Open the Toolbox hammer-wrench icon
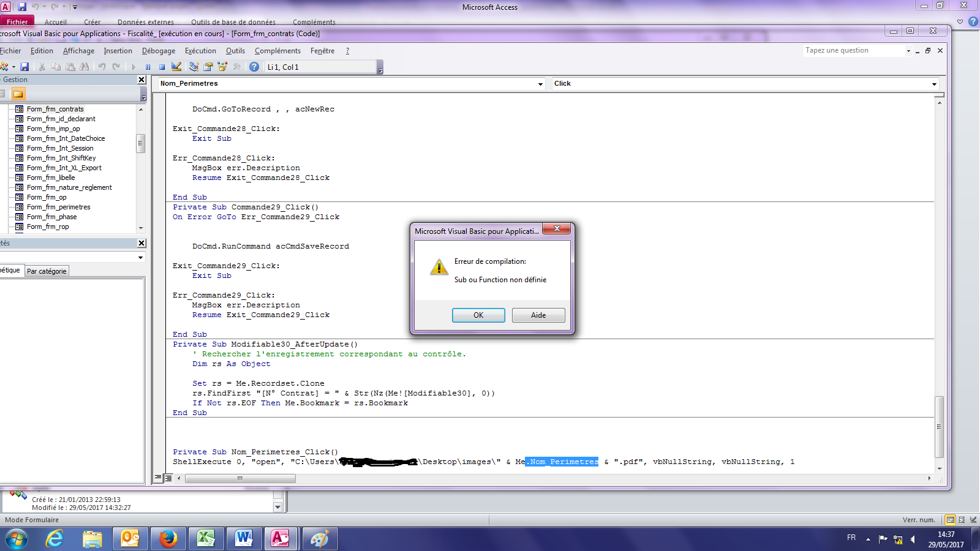Viewport: 980px width, 551px height. click(236, 67)
